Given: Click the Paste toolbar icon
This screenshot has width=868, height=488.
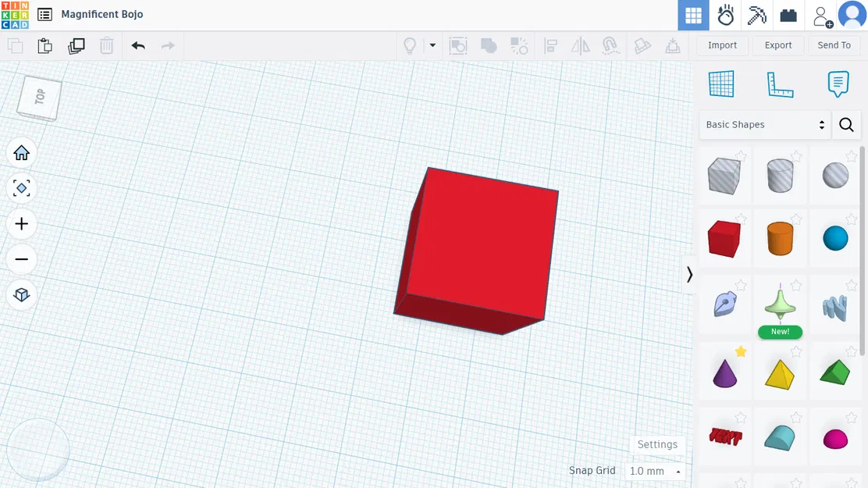Looking at the screenshot, I should (44, 45).
